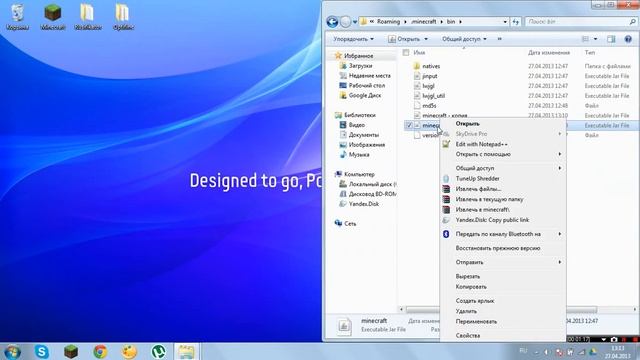Choose Удалить in context menu
The height and width of the screenshot is (360, 640).
[x=503, y=311]
